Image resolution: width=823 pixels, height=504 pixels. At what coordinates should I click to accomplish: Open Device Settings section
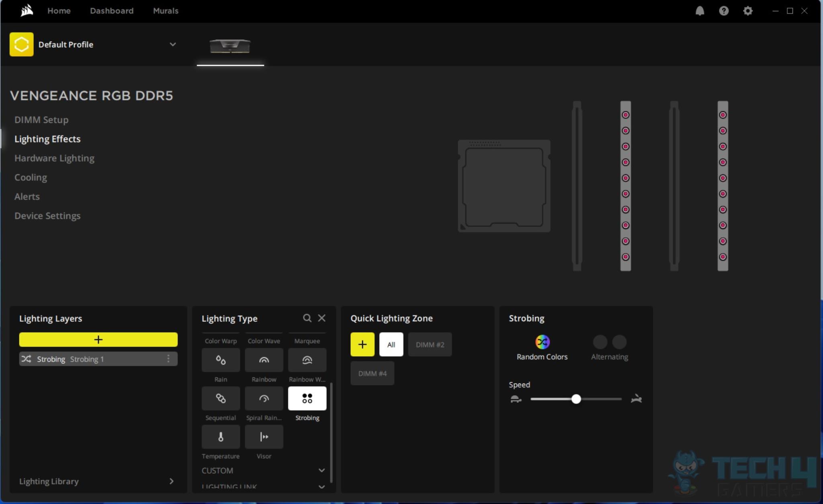pyautogui.click(x=47, y=216)
